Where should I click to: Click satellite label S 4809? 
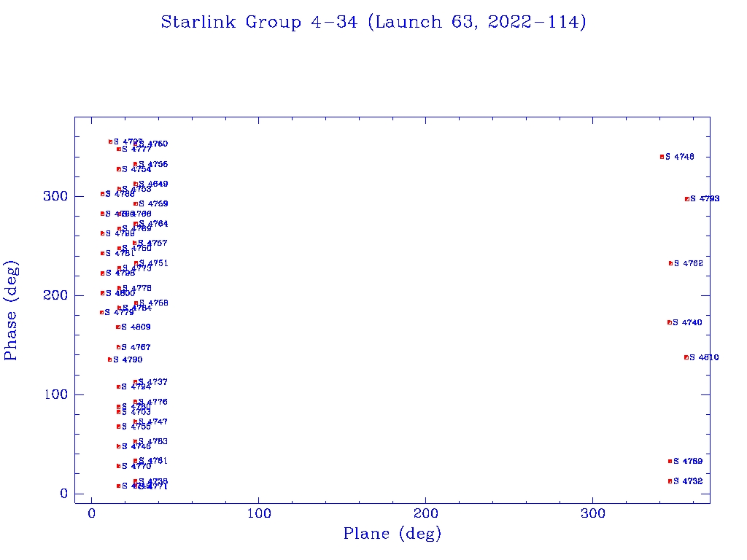tap(136, 327)
